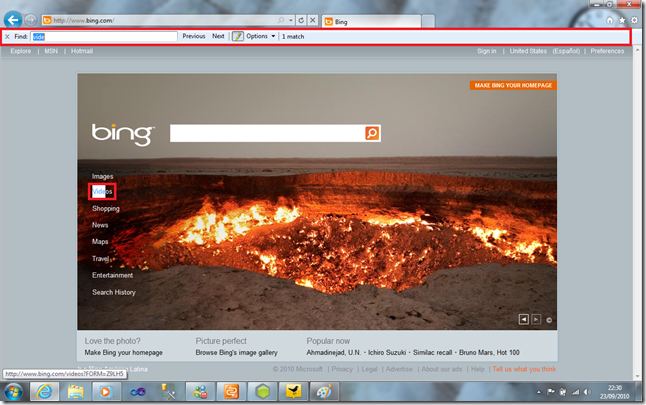Click Sign in link
The image size is (646, 405).
tap(487, 51)
